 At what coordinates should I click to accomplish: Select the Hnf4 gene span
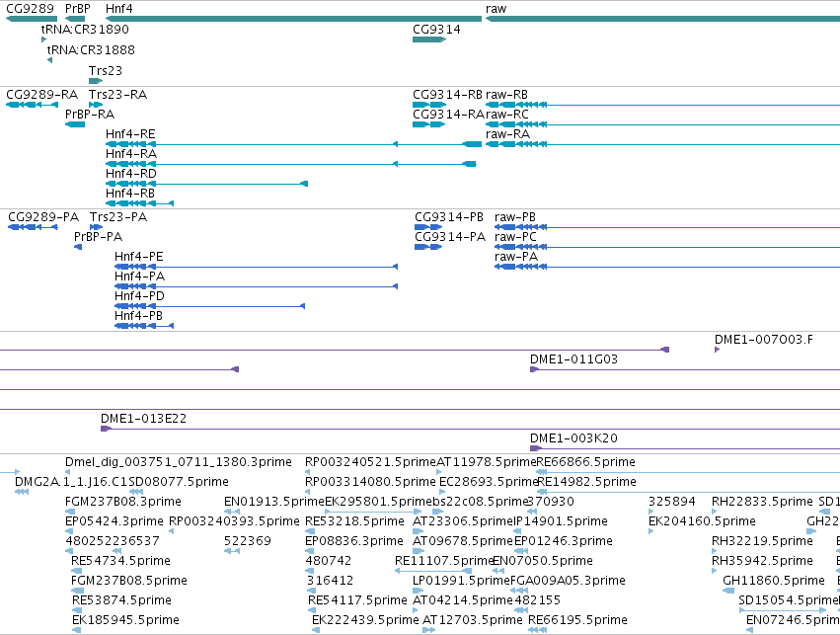tap(293, 19)
